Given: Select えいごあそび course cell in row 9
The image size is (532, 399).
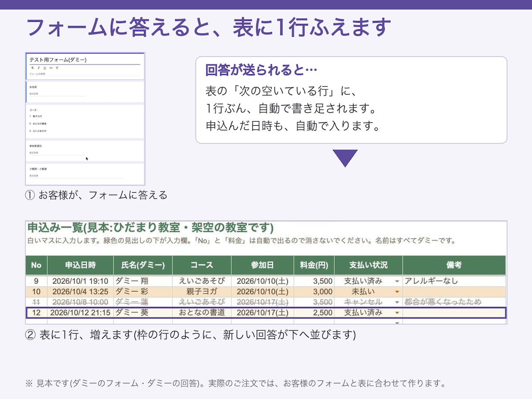Looking at the screenshot, I should (202, 281).
